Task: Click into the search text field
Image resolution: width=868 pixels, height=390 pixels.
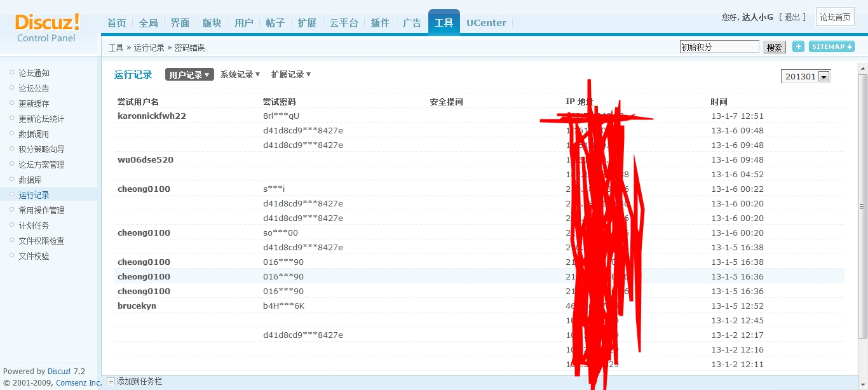Action: click(x=719, y=46)
